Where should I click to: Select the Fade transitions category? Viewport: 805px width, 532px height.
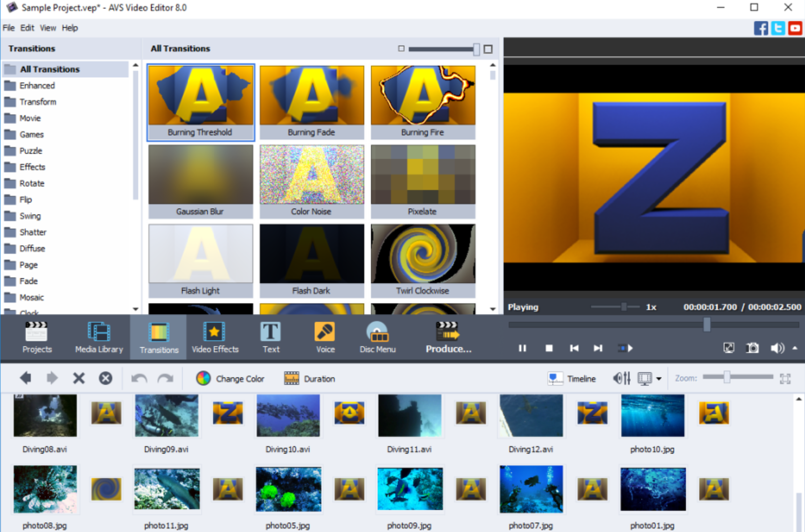(29, 281)
